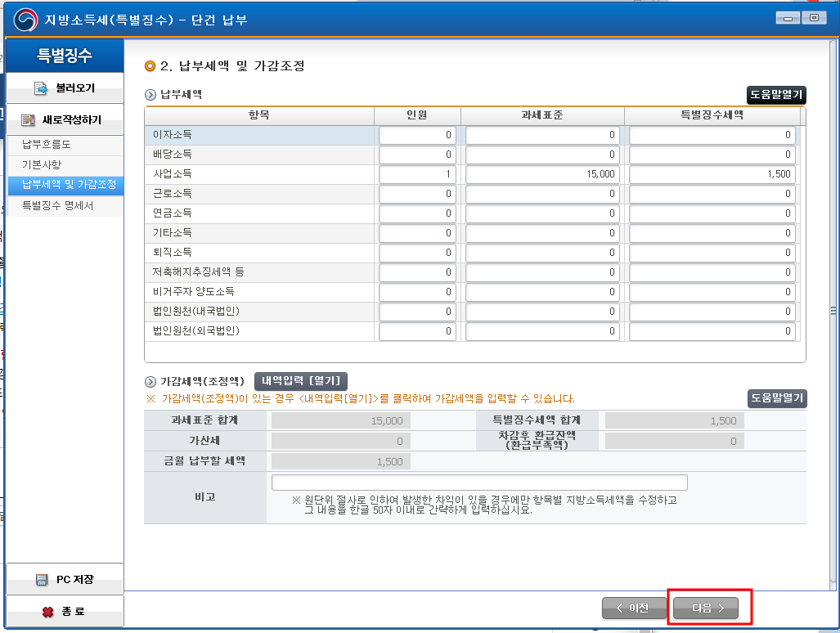The image size is (840, 633).
Task: Click 연금소득 인원 input field
Action: point(417,213)
